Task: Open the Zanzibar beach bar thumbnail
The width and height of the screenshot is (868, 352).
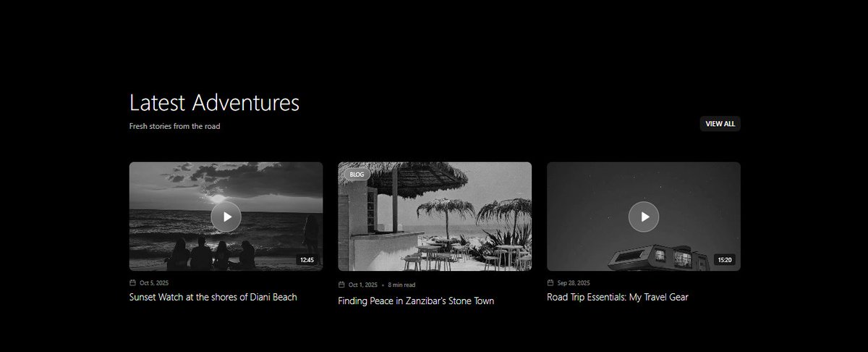Action: coord(435,217)
